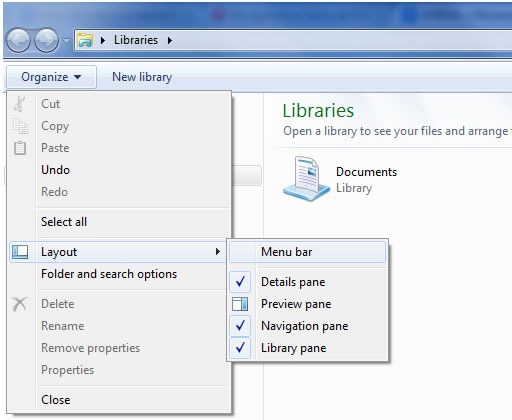
Task: Click the Forward navigation arrow button
Action: [47, 40]
